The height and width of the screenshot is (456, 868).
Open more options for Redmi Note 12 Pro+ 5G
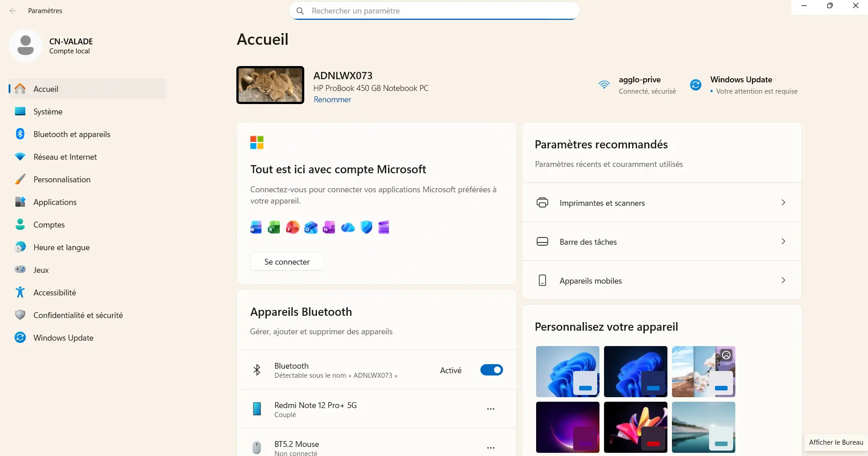click(x=490, y=409)
